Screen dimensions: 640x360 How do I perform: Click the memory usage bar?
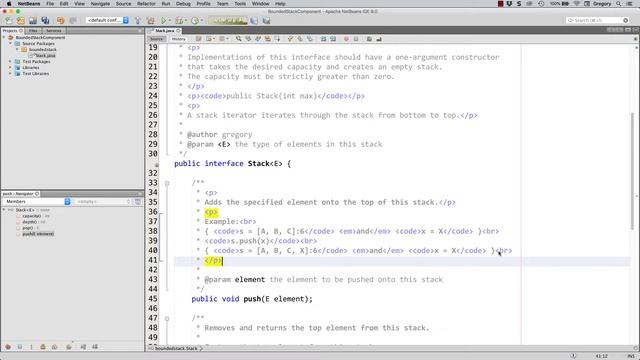pyautogui.click(x=228, y=20)
